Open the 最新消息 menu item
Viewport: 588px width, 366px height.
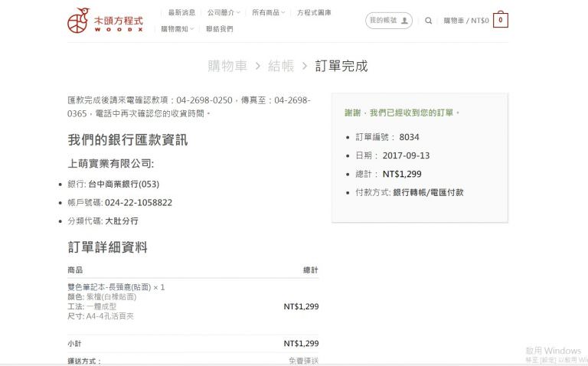pyautogui.click(x=181, y=12)
